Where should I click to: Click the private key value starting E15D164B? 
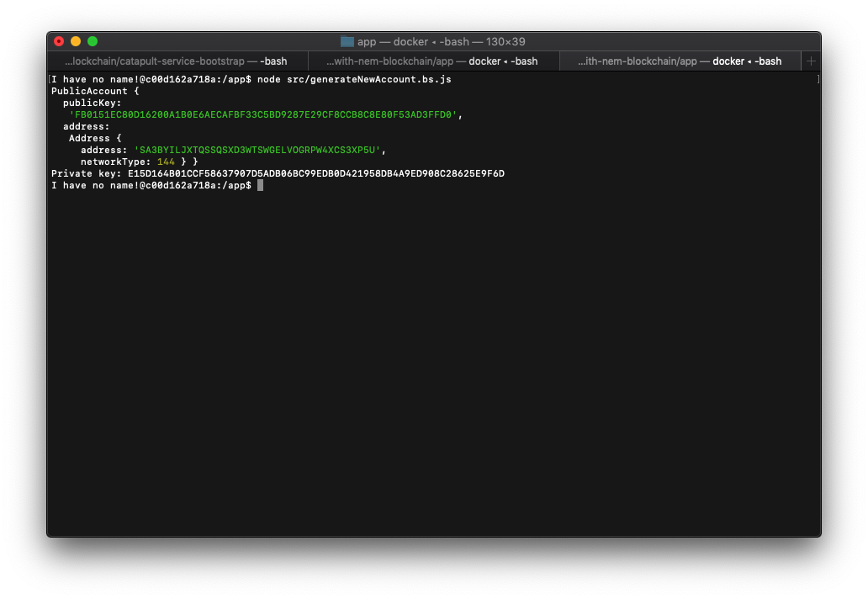point(316,174)
